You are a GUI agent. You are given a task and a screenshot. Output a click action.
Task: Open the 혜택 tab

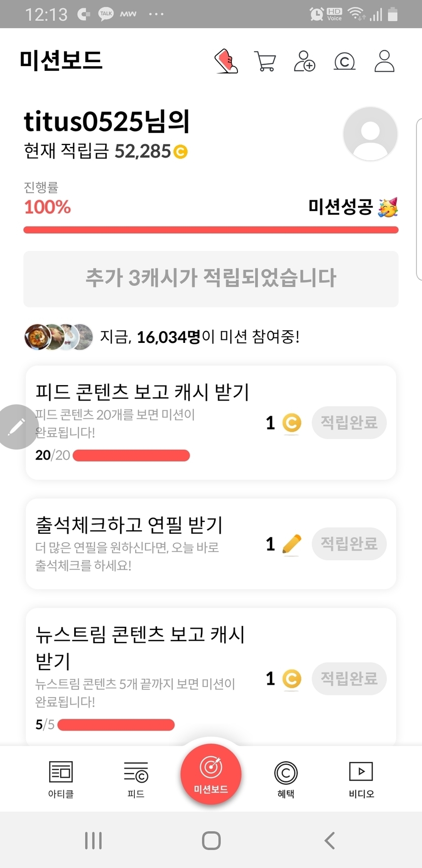[x=286, y=779]
